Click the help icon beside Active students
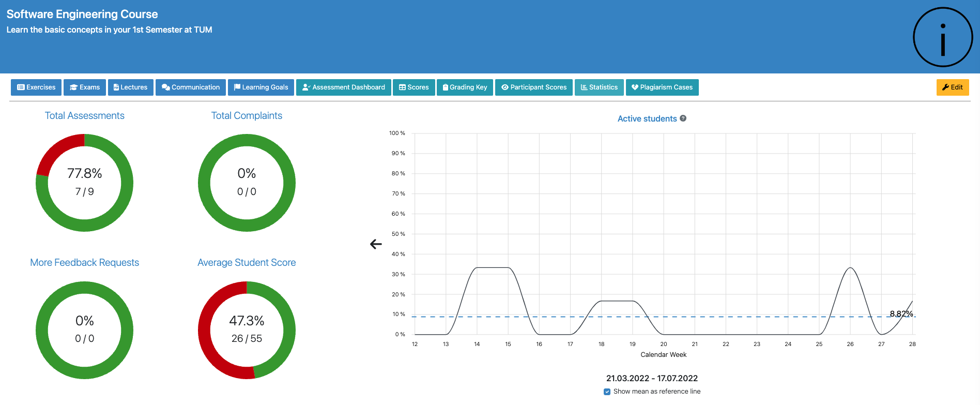Viewport: 980px width, 405px height. tap(683, 118)
